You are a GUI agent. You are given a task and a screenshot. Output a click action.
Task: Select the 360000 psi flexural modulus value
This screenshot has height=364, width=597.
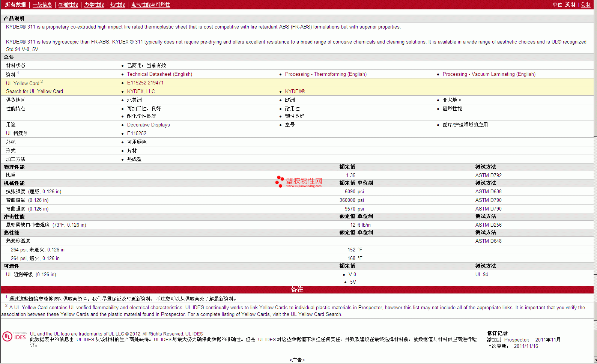click(x=352, y=200)
